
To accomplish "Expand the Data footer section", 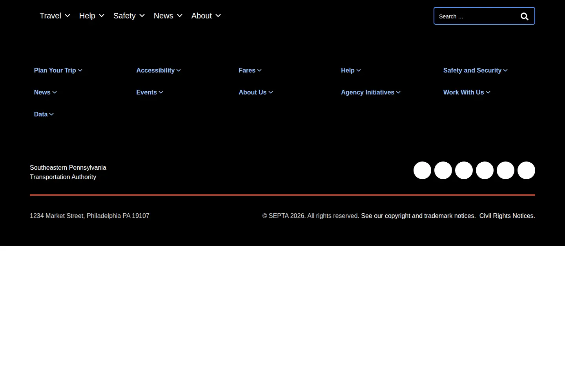I will 44,114.
